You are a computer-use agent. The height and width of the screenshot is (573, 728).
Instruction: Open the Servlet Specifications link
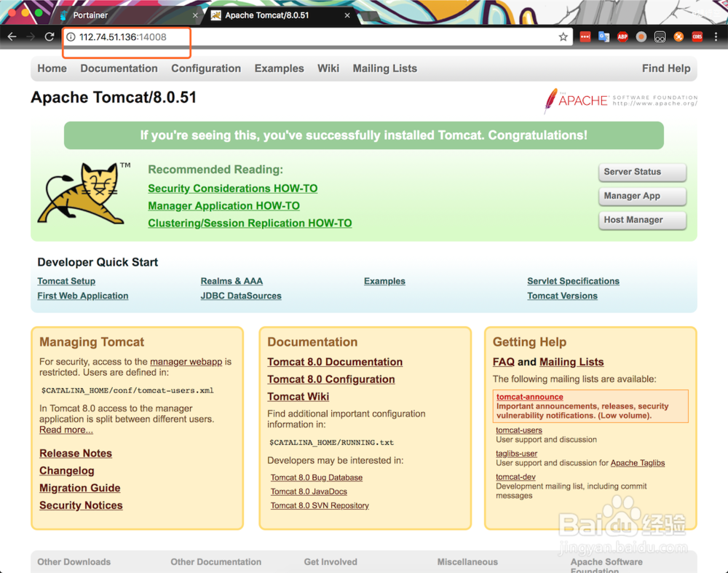tap(574, 281)
